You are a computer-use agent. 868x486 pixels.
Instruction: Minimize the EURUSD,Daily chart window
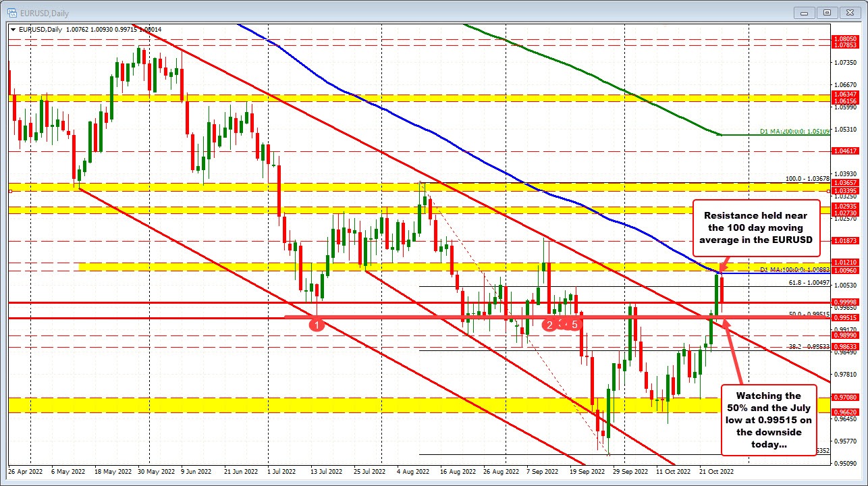(x=803, y=12)
